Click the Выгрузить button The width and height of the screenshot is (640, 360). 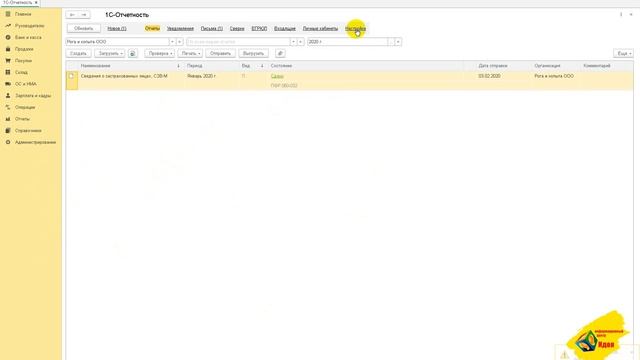coord(253,53)
